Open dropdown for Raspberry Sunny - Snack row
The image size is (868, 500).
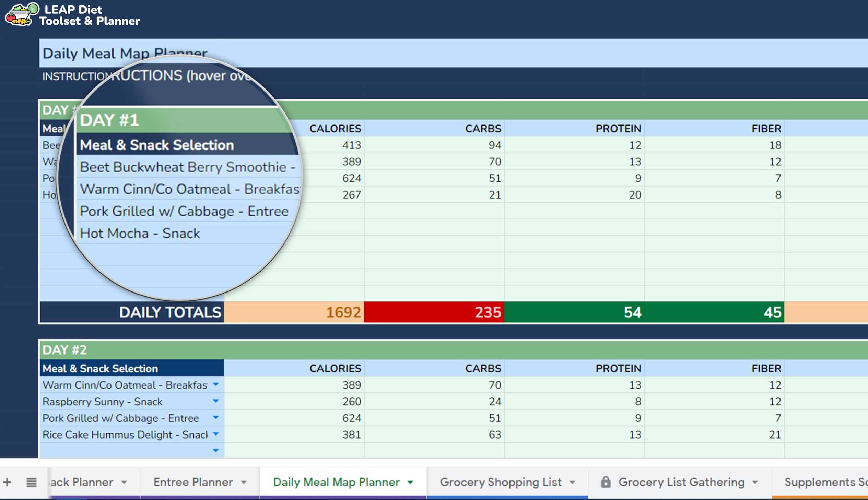coord(216,401)
